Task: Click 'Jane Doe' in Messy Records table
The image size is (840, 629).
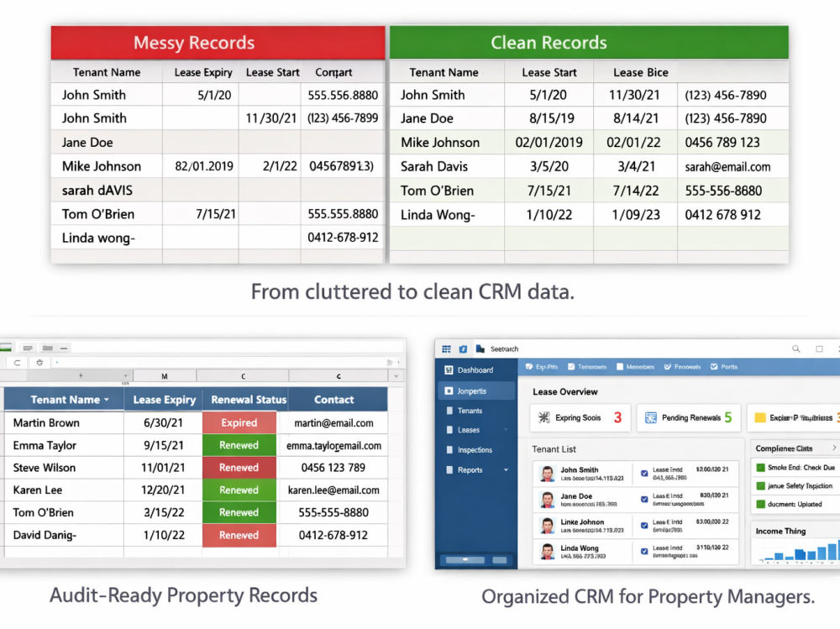Action: coord(87,143)
